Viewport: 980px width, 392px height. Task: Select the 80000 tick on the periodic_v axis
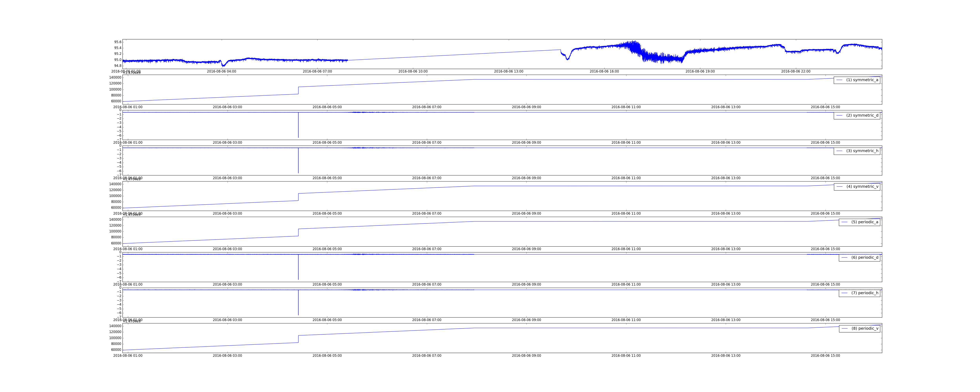pyautogui.click(x=116, y=344)
